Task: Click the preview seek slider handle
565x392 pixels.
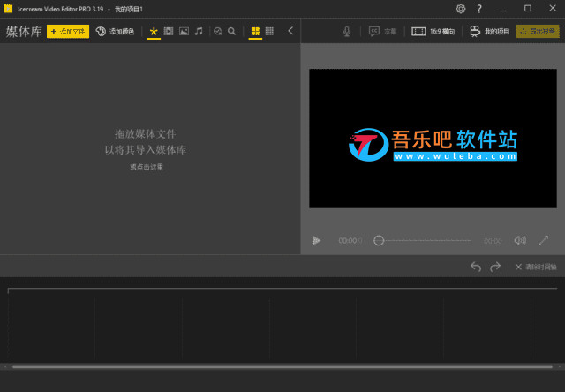Action: pos(379,240)
